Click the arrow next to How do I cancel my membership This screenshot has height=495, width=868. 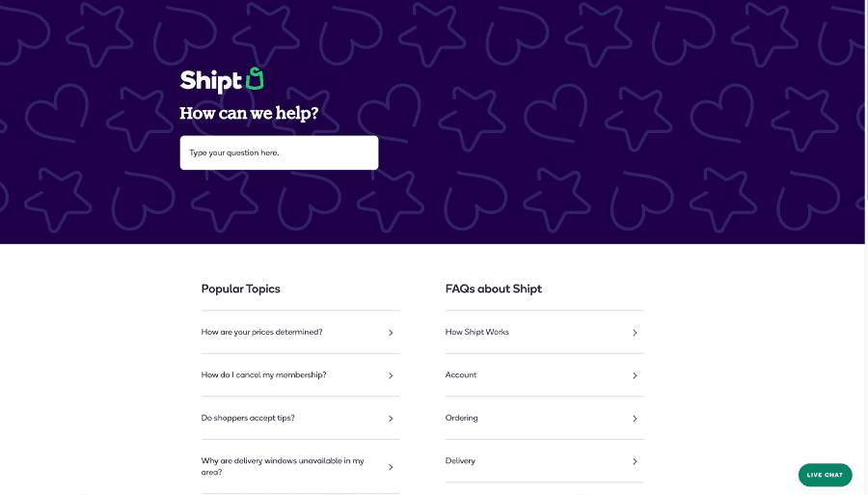click(x=391, y=375)
